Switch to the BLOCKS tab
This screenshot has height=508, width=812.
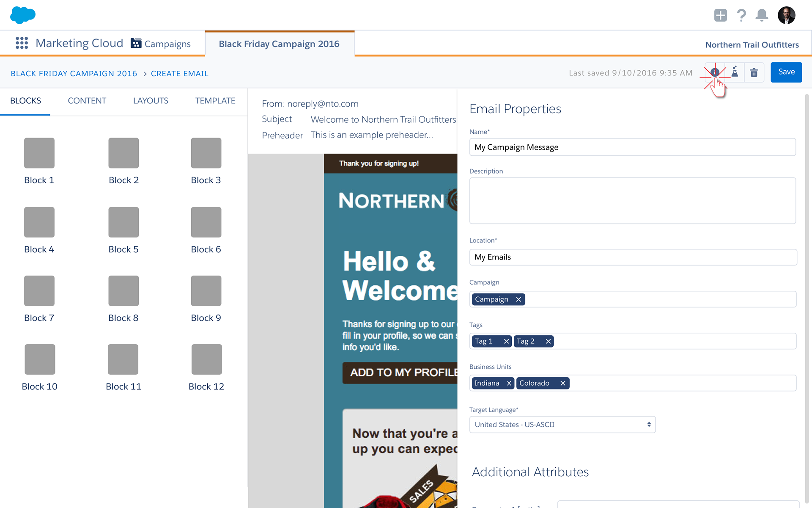[x=25, y=101]
